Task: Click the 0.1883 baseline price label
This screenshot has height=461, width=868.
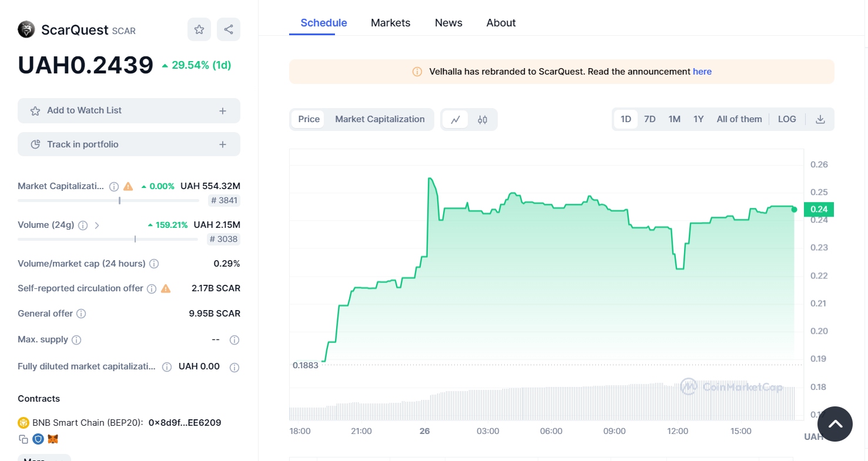Action: pos(306,365)
